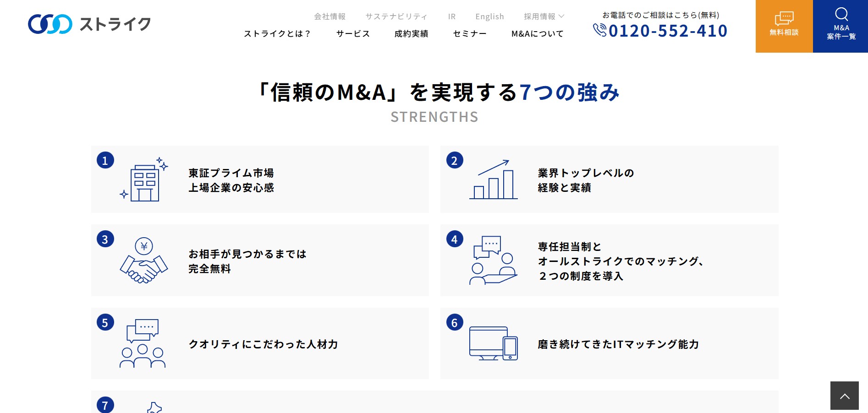Open the サステナビリティ link

pos(396,16)
